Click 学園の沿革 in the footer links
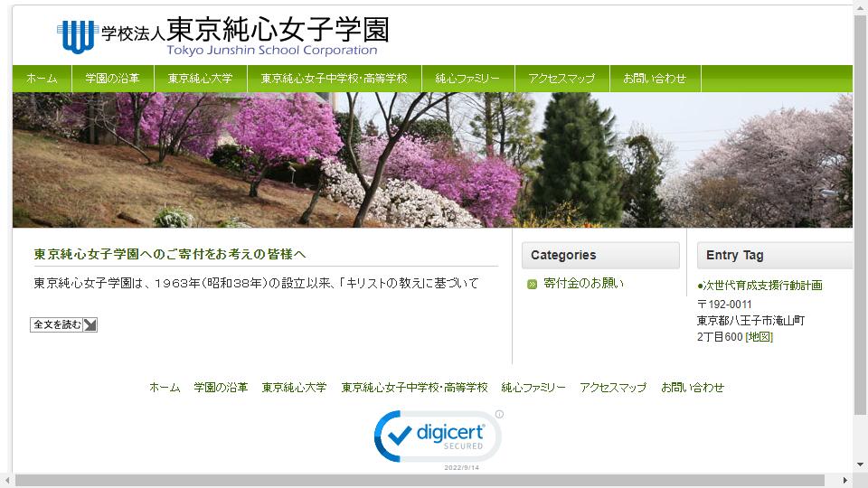 click(x=221, y=388)
